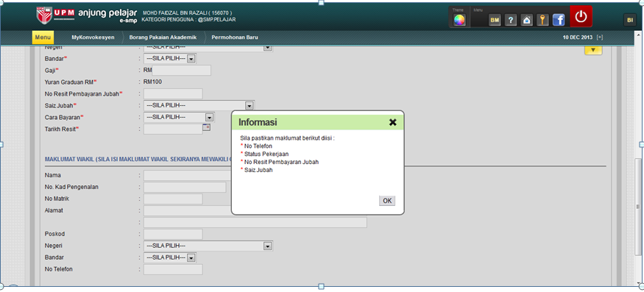Viewport: 644px width, 292px height.
Task: Switch language with the BM icon
Action: click(x=495, y=20)
